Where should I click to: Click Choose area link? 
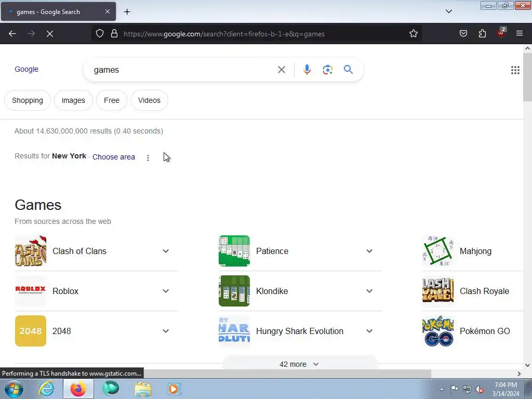click(x=114, y=157)
